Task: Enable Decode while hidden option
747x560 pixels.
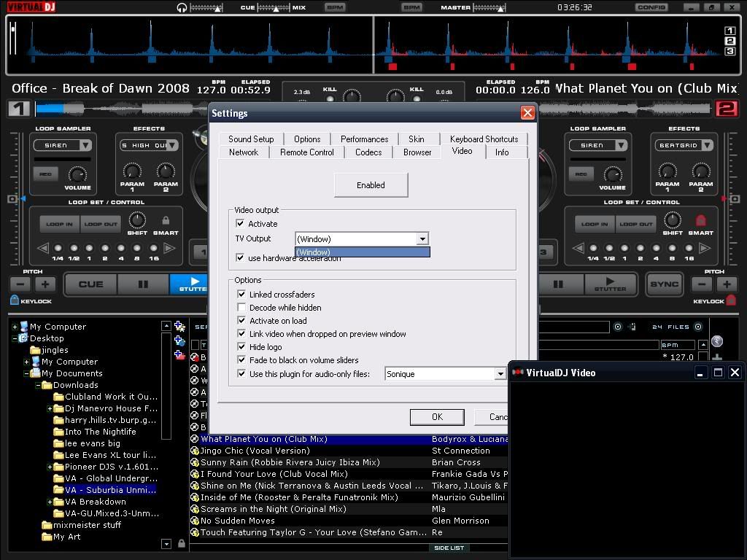Action: coord(241,308)
